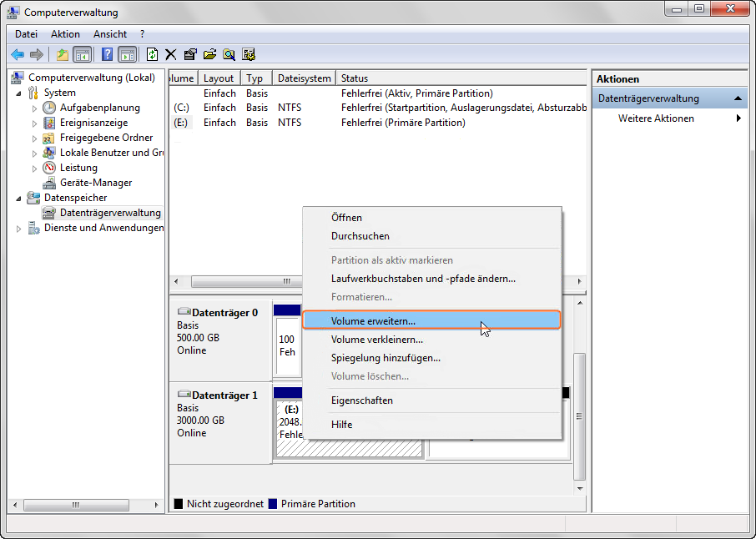Click the magnifier search toolbar icon

(x=229, y=54)
